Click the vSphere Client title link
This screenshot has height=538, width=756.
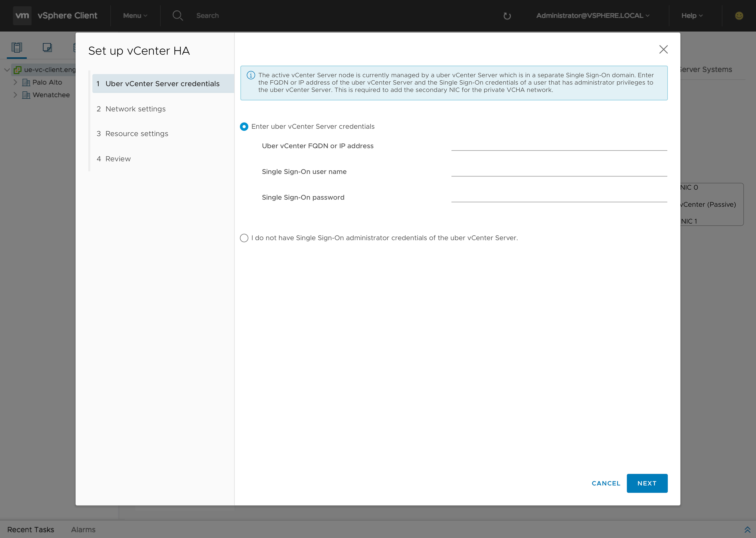coord(67,16)
